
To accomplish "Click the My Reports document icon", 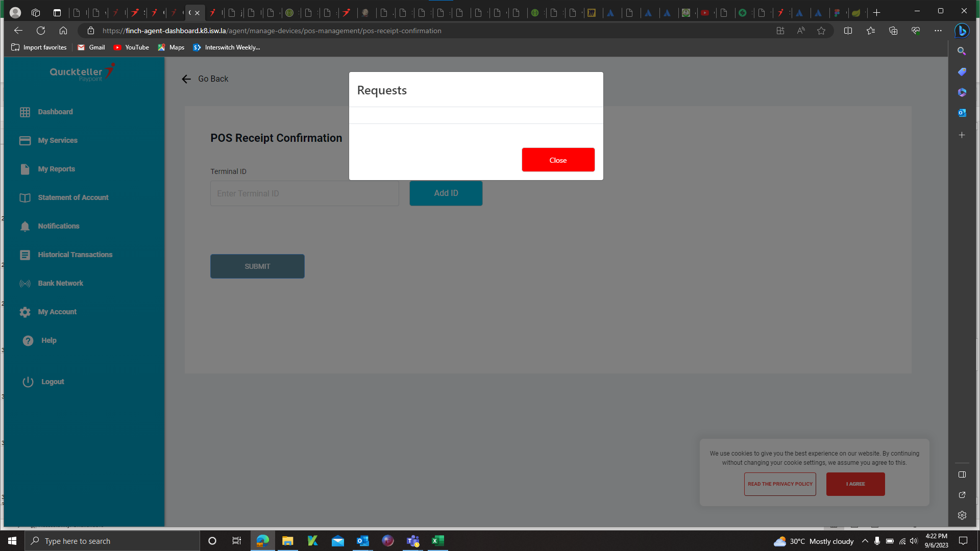I will click(x=25, y=169).
